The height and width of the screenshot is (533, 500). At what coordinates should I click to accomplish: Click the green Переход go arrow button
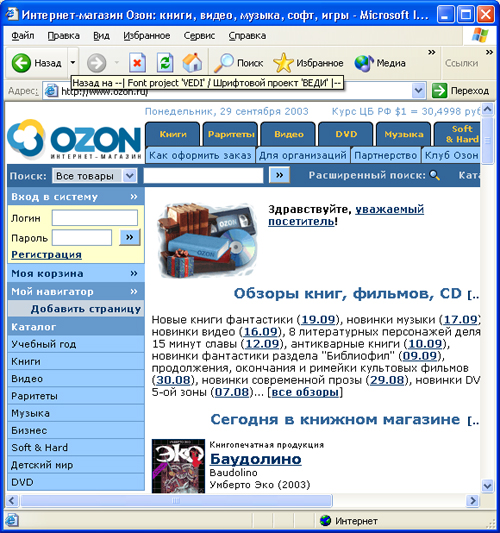(x=439, y=91)
